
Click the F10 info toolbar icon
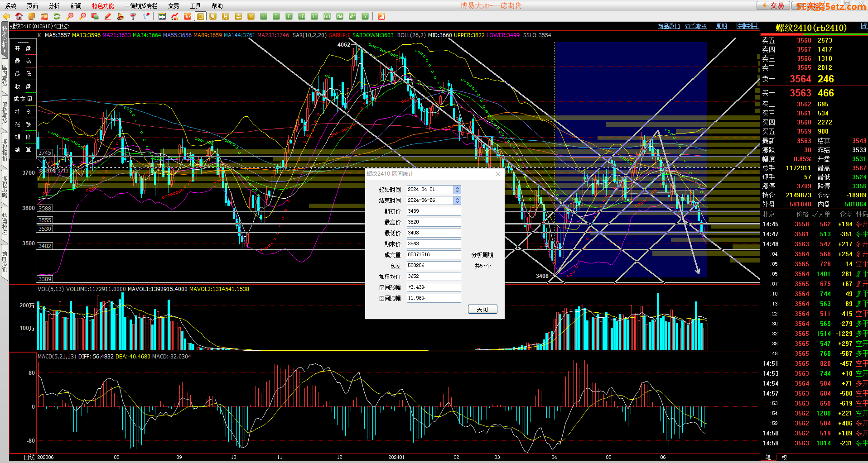44,16
